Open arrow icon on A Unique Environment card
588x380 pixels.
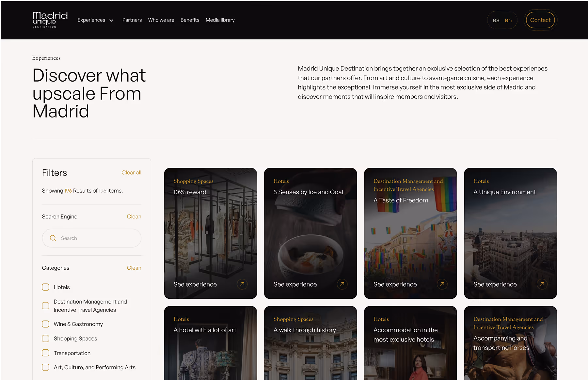pos(542,284)
